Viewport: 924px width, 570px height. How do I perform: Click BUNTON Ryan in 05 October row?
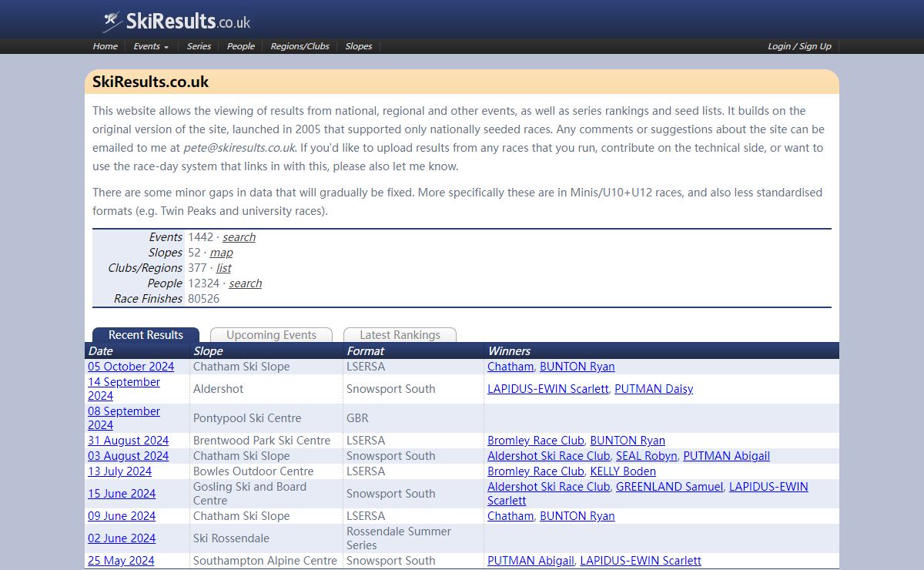[577, 367]
